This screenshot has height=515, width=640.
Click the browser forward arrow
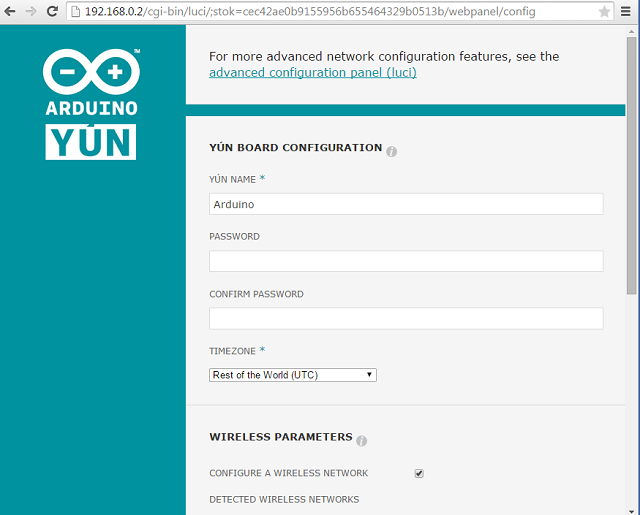tap(31, 11)
